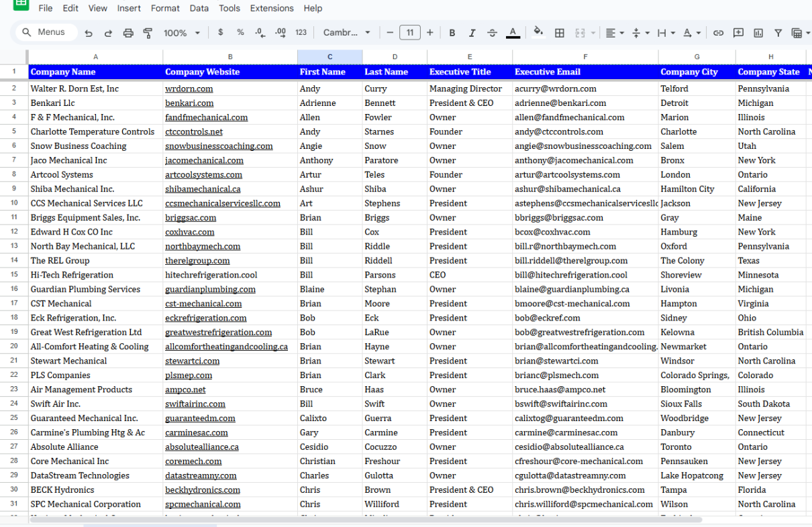Open the stewartci.com link
Screen dimensions: 812x527
tap(192, 361)
